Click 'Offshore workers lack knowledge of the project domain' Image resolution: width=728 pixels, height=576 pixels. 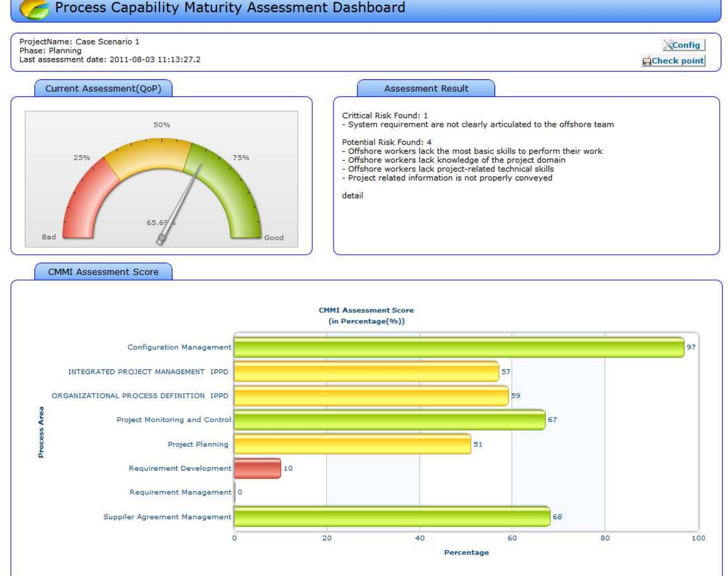453,160
